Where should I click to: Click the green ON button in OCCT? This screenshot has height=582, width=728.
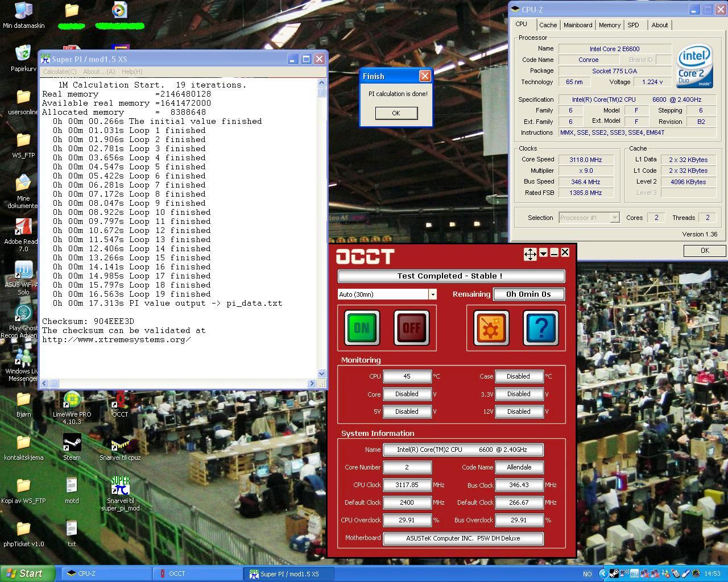[x=362, y=327]
